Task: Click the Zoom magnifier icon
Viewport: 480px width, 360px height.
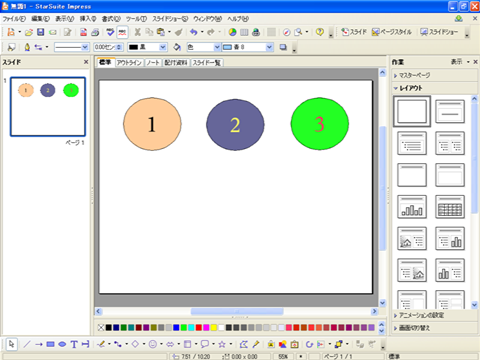Action: point(298,32)
